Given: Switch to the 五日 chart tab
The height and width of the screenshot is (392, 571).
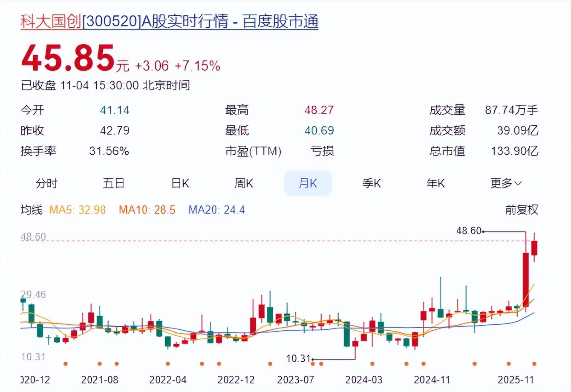Looking at the screenshot, I should pyautogui.click(x=114, y=183).
